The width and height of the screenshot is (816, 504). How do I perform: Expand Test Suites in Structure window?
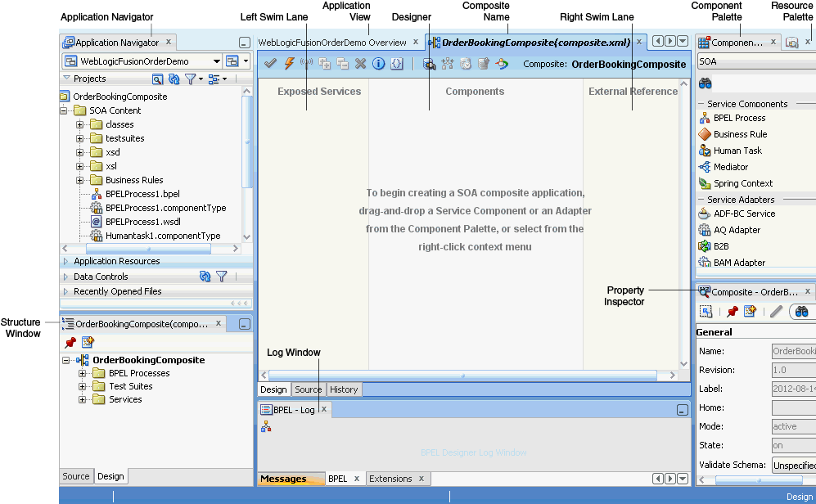click(x=82, y=386)
